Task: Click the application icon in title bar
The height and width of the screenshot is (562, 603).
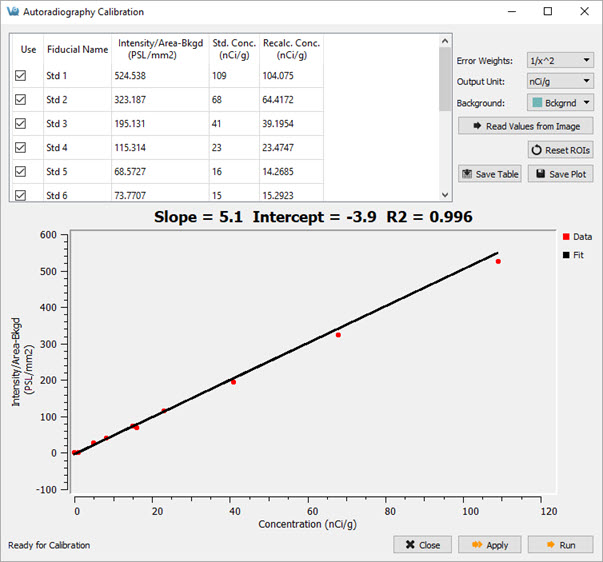Action: 12,12
